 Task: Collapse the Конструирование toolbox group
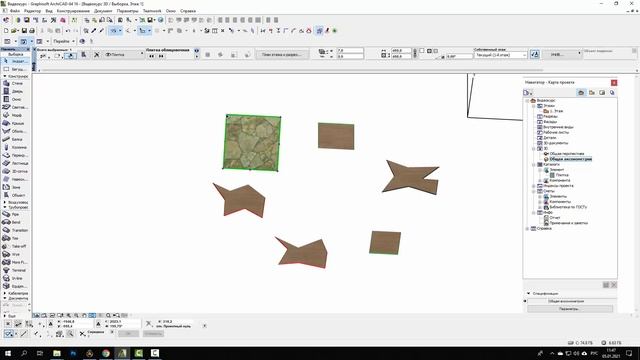pos(5,76)
